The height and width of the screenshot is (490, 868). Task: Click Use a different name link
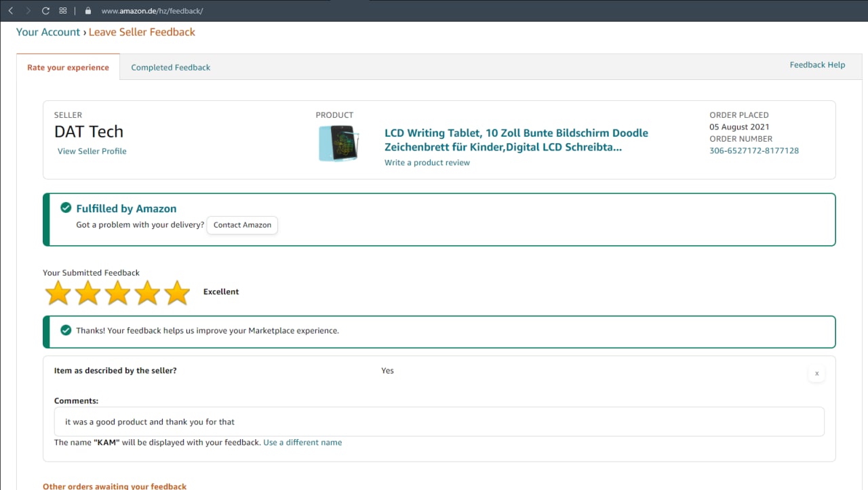[302, 443]
